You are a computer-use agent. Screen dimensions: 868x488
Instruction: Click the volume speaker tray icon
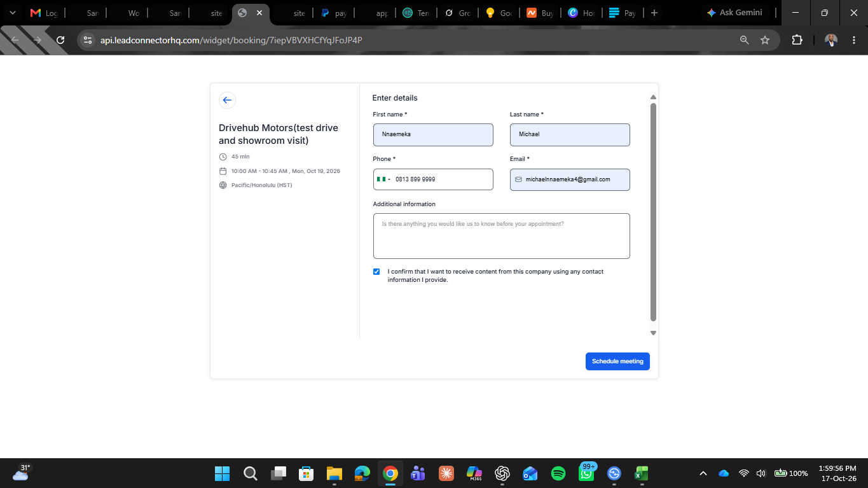point(761,473)
